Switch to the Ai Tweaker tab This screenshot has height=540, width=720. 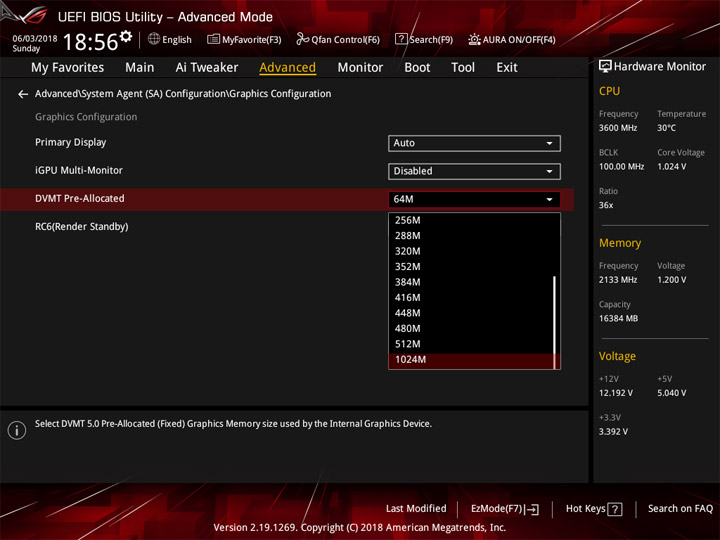pyautogui.click(x=207, y=68)
